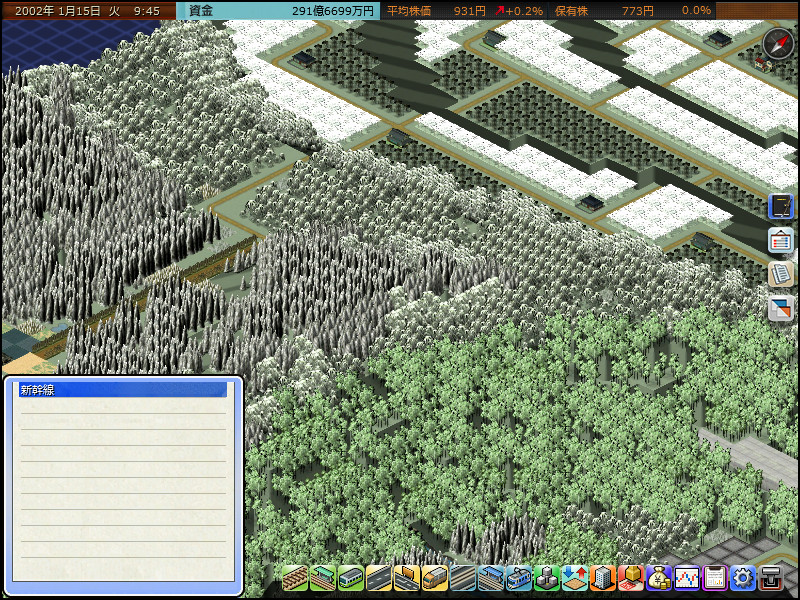Open the black notebook planner icon
The width and height of the screenshot is (800, 600).
coord(781,207)
